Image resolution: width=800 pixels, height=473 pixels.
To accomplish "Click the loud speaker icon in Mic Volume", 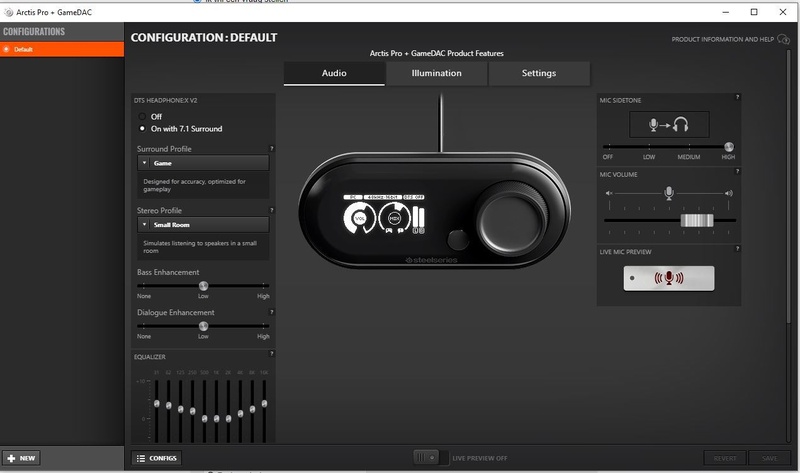I will pos(729,193).
